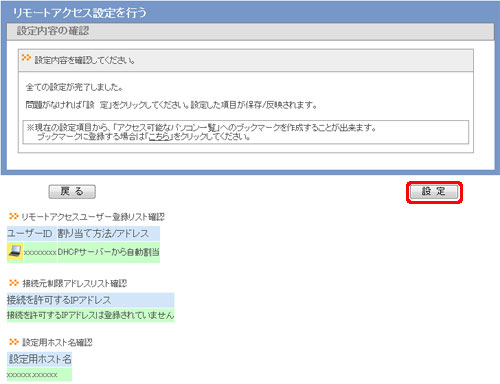This screenshot has width=500, height=384.
Task: Click 全ての設定が完了しました message
Action: 74,87
